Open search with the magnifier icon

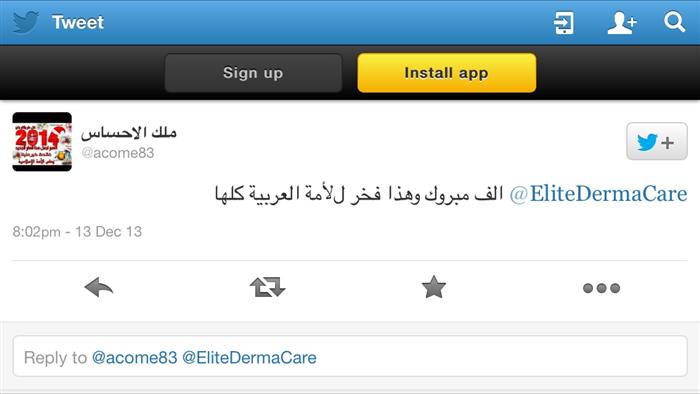click(x=674, y=22)
